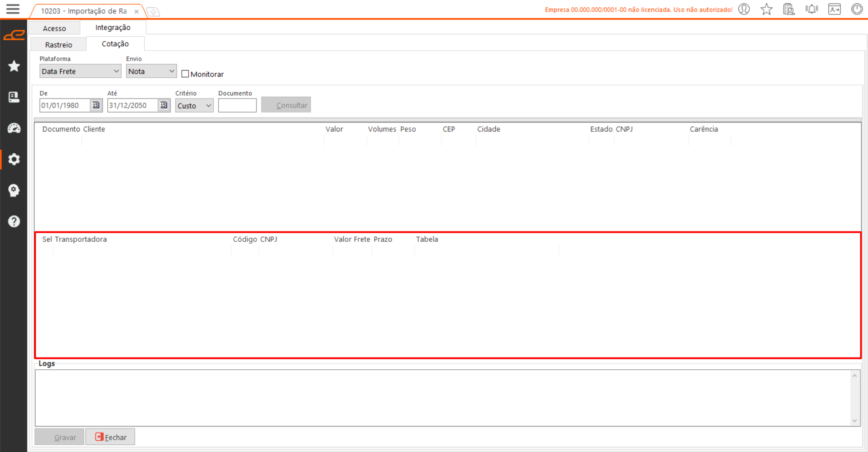Click the power icon at top right
This screenshot has height=452, width=868.
857,9
